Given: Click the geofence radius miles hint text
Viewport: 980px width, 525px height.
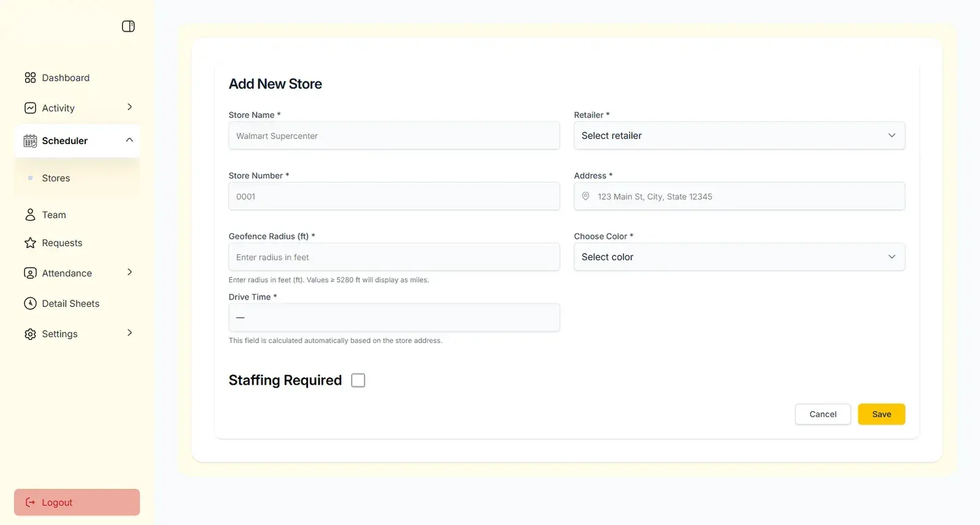Looking at the screenshot, I should 328,280.
